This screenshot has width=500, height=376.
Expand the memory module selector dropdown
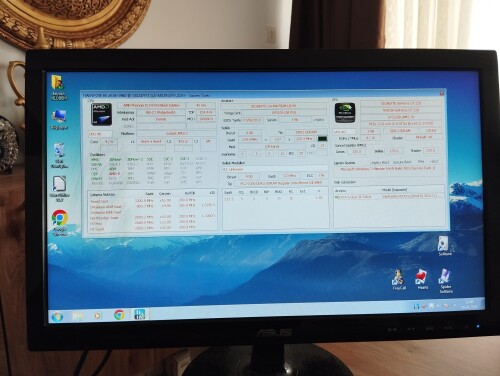click(275, 169)
